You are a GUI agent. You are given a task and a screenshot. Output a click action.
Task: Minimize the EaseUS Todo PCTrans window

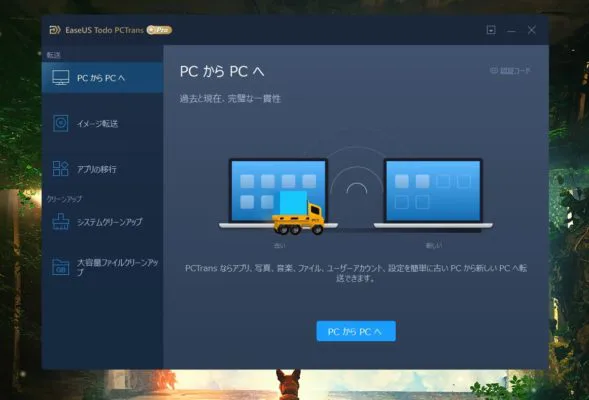(x=511, y=30)
